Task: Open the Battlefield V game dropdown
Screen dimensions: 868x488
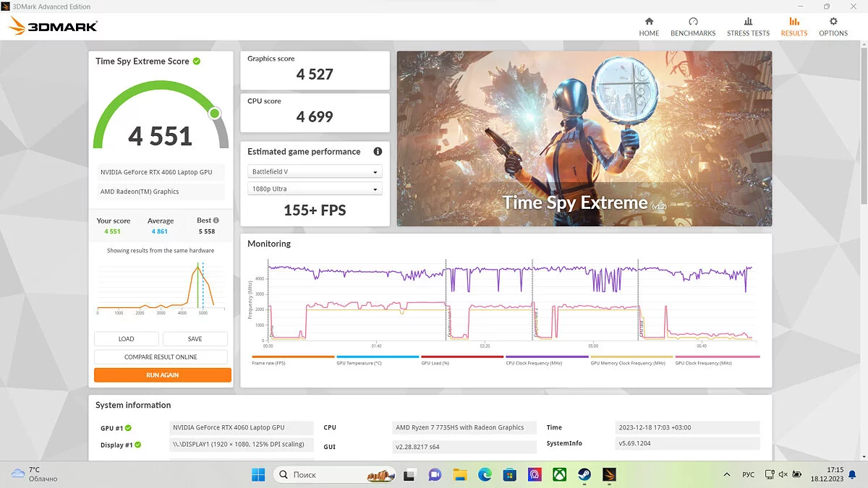Action: click(315, 172)
